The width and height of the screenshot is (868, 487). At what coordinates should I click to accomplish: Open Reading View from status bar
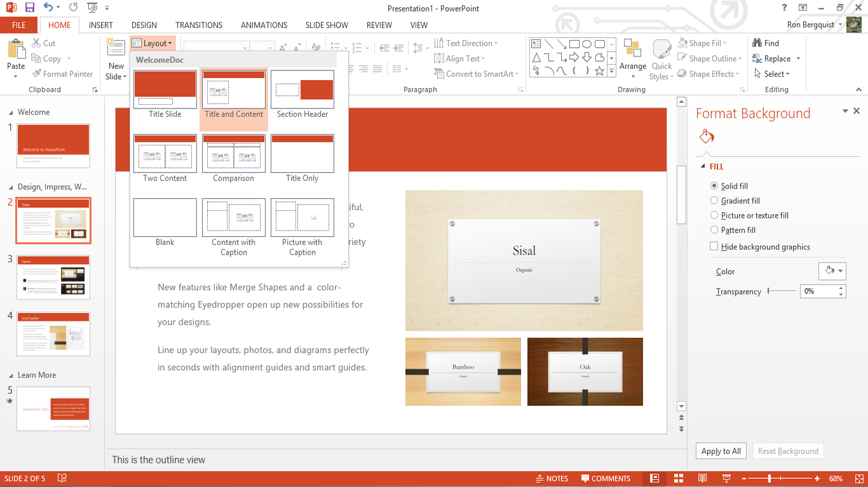702,478
